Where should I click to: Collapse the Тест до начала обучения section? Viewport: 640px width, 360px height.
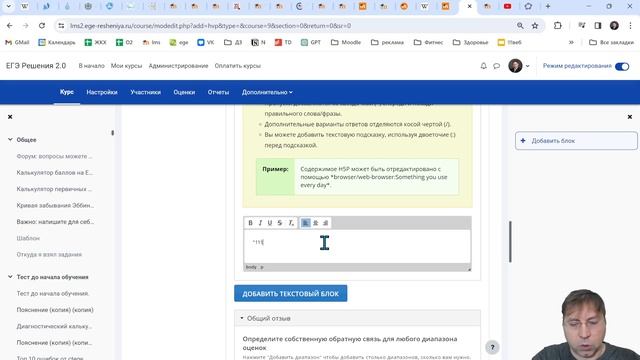10,277
